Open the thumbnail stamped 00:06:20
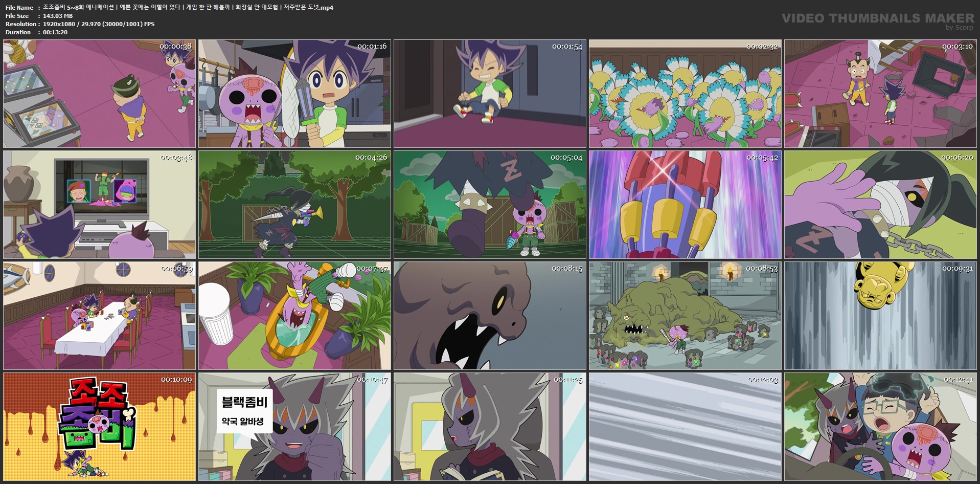980x484 pixels. coord(880,205)
